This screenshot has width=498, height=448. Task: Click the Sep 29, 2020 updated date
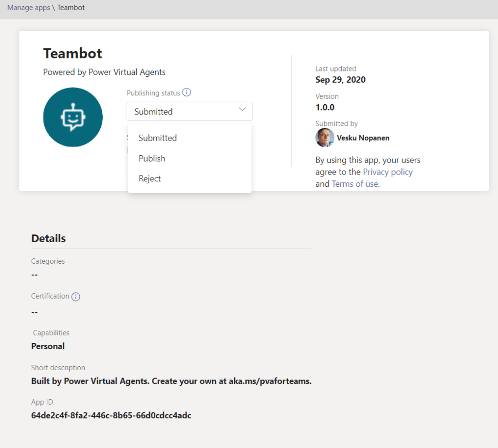coord(340,80)
